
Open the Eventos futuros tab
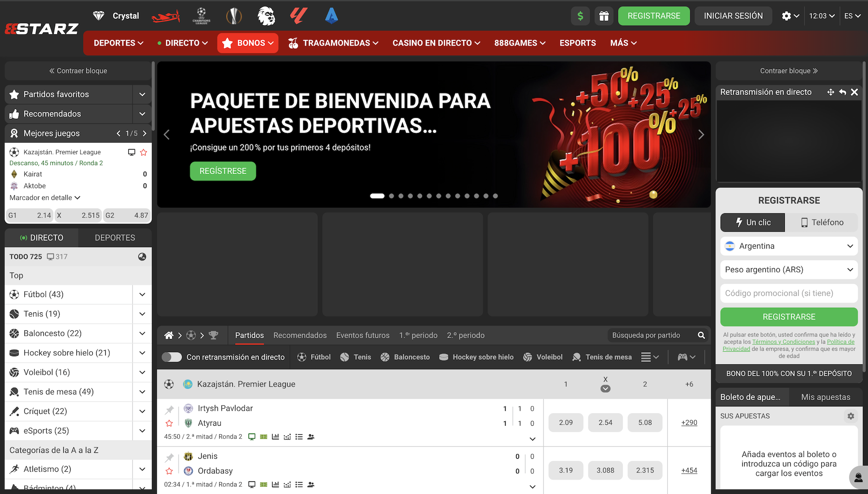[363, 335]
